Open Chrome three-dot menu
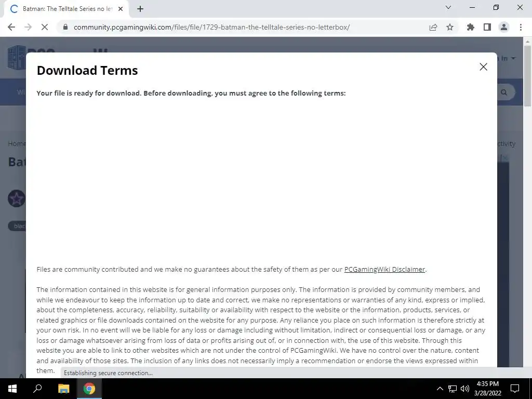The width and height of the screenshot is (532, 399). [x=521, y=27]
